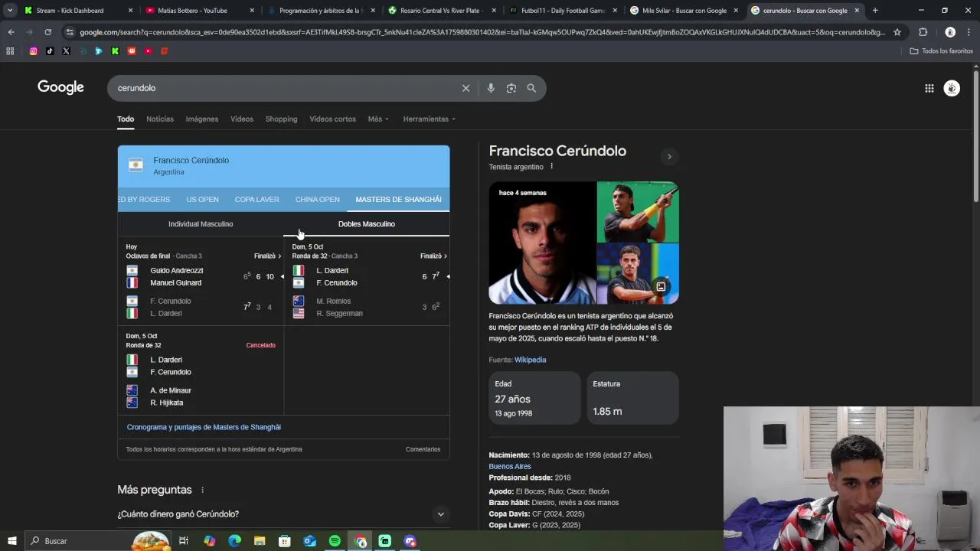Switch to Videos search tab
The width and height of the screenshot is (980, 551).
click(x=242, y=119)
